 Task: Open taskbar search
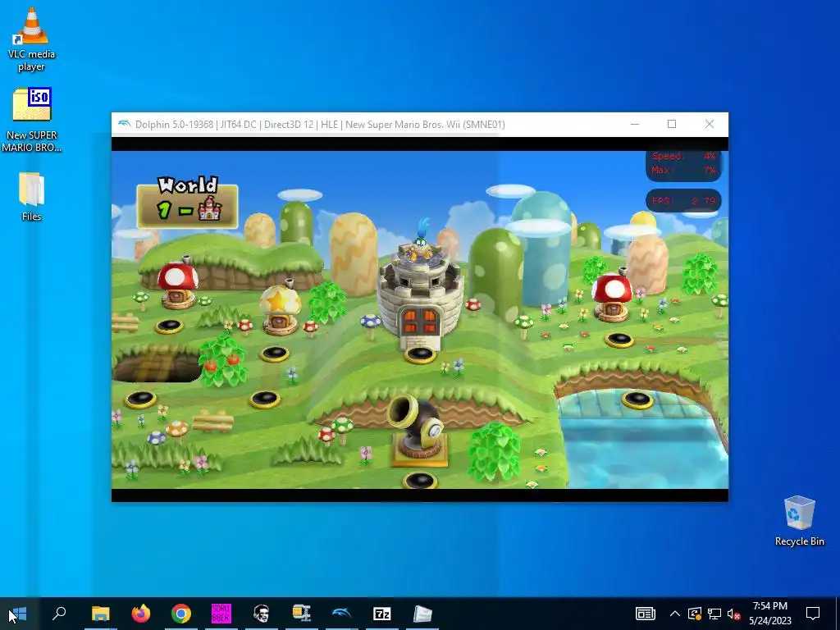click(x=59, y=614)
